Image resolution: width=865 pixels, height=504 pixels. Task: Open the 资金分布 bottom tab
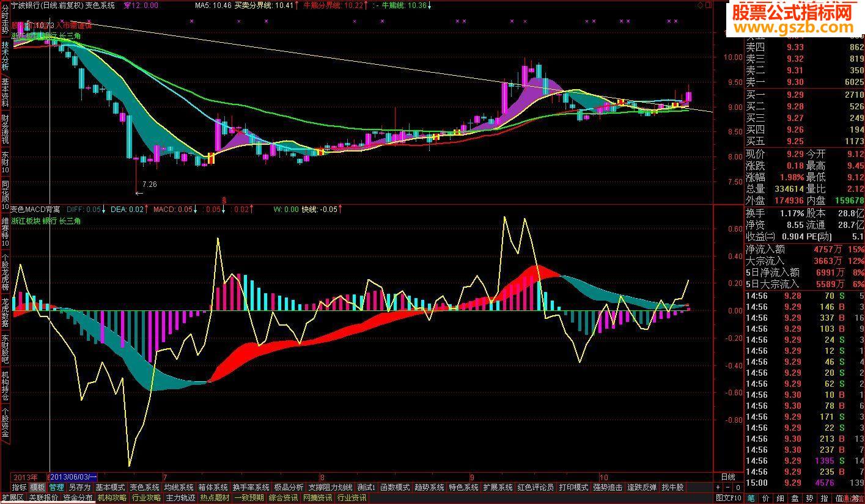[78, 498]
